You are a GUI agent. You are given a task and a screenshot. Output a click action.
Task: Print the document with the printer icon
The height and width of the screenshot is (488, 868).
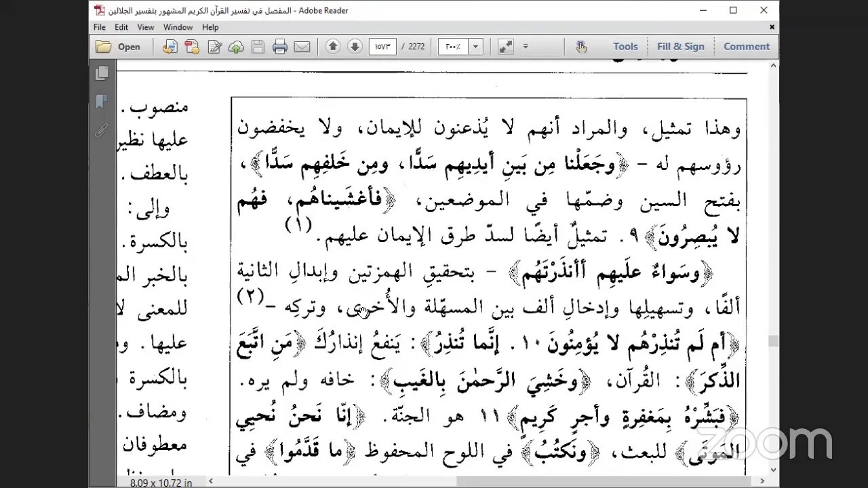click(x=280, y=47)
